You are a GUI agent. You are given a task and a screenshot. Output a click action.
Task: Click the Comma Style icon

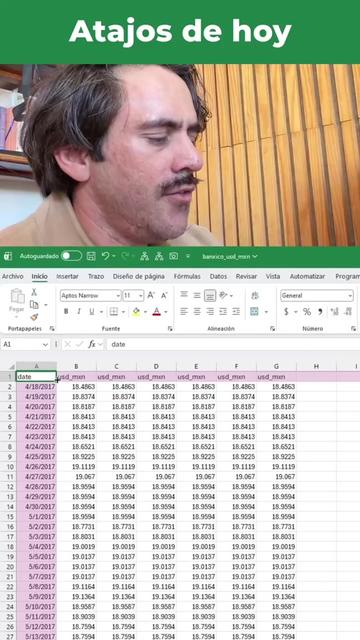coord(320,312)
